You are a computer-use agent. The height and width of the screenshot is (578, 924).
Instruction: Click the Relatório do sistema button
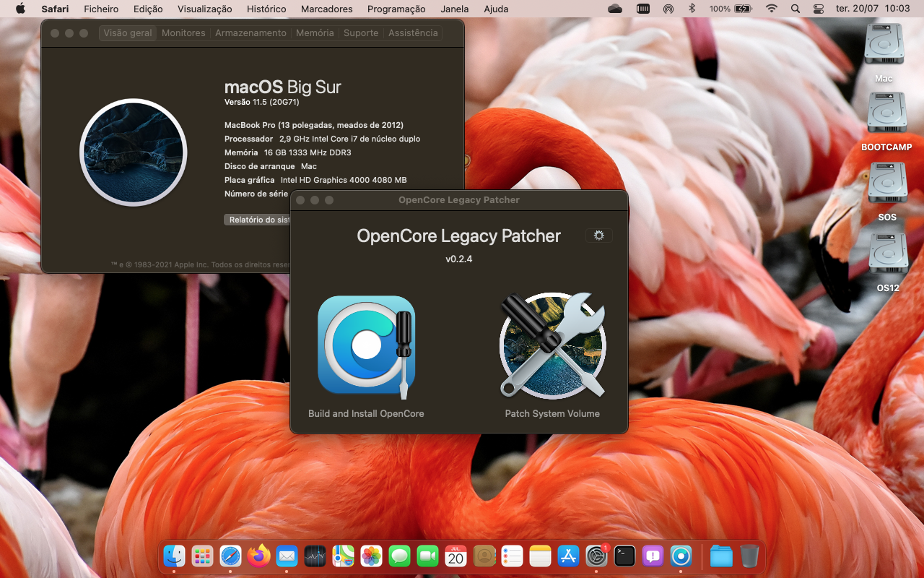pyautogui.click(x=257, y=220)
